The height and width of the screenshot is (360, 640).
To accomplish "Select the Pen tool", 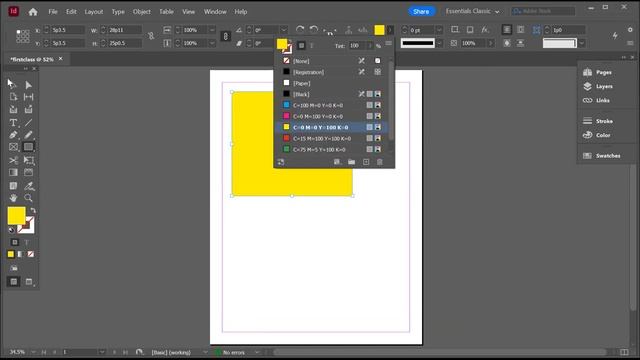I will [x=13, y=135].
